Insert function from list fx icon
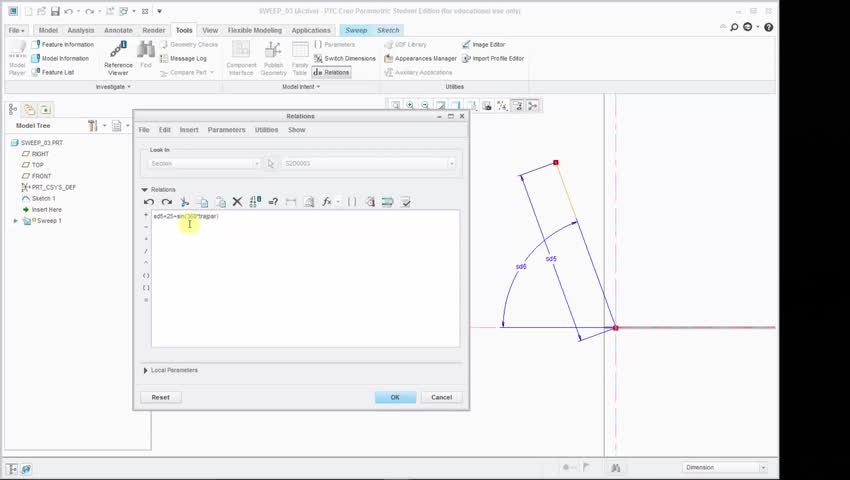 [x=326, y=202]
